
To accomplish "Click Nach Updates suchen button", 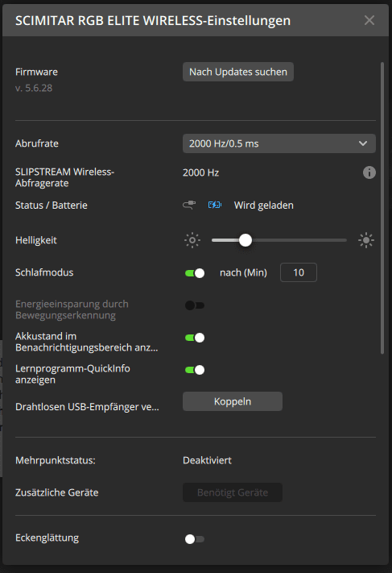I will click(238, 72).
